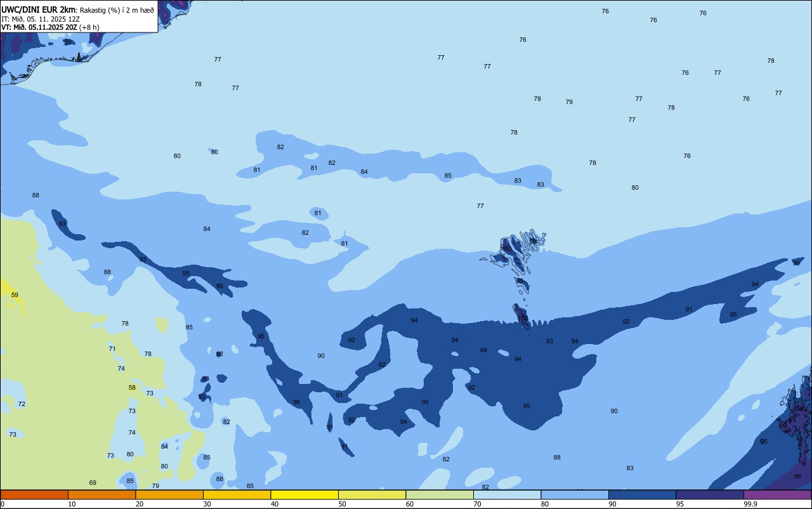Image resolution: width=812 pixels, height=509 pixels.
Task: Select the '50' legend tick label
Action: click(342, 504)
